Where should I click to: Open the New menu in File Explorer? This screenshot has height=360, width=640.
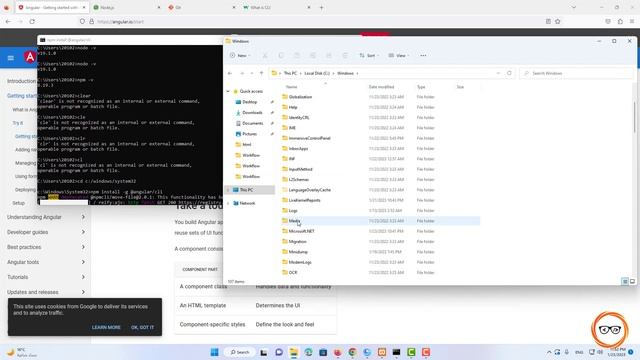[x=240, y=56]
